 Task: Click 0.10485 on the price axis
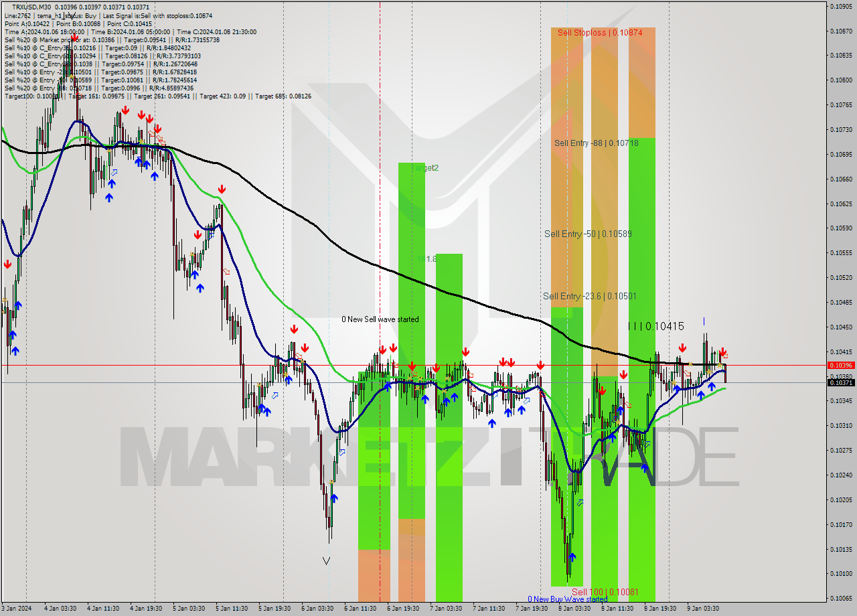coord(841,302)
